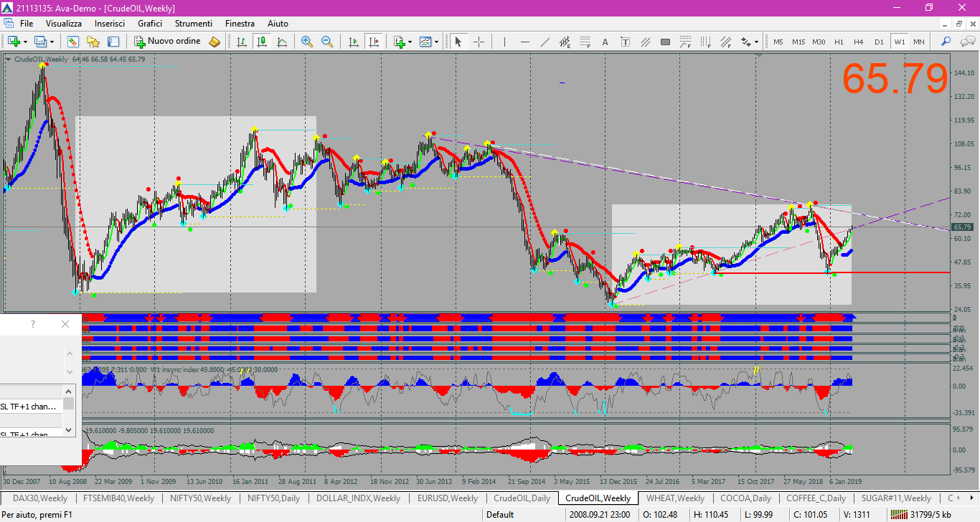The image size is (980, 522).
Task: Select the vertical line drawing tool
Action: pyautogui.click(x=504, y=42)
